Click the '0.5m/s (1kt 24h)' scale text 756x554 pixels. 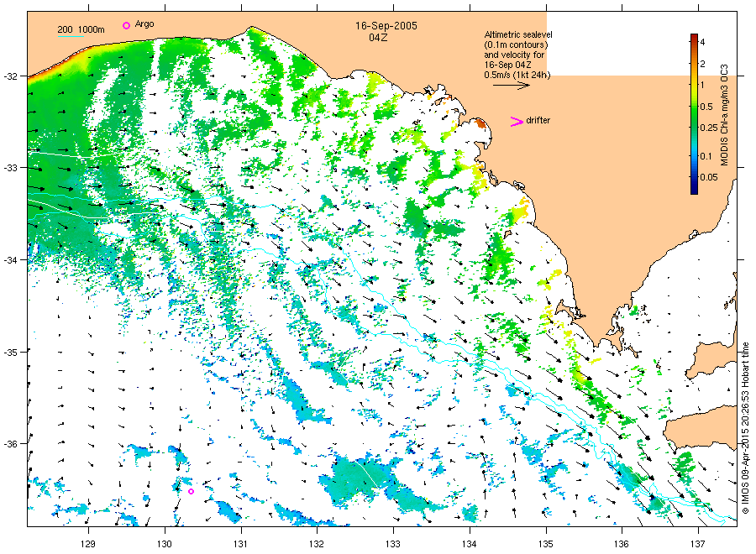(517, 76)
